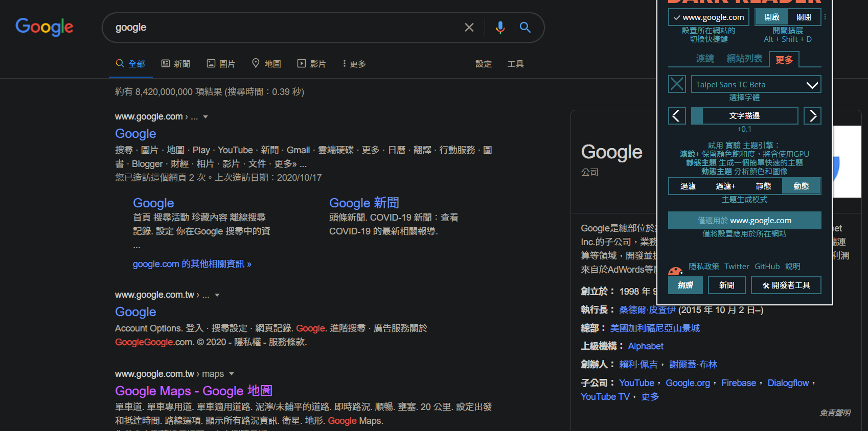
Task: Decrease text stroke with left arrow
Action: point(677,116)
